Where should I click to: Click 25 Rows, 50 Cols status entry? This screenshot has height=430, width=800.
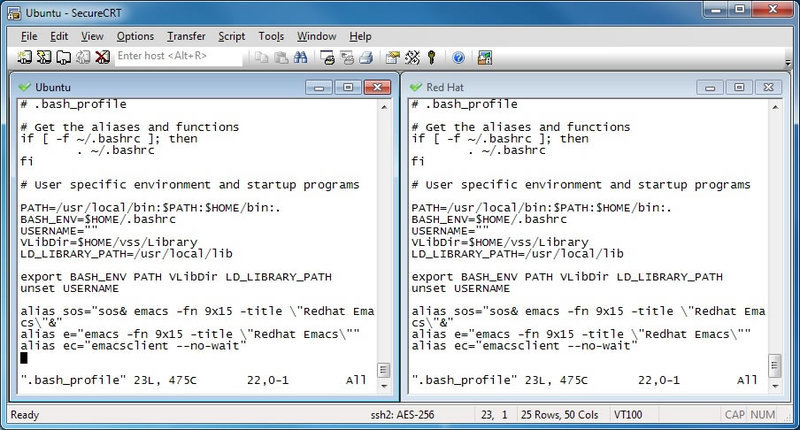559,415
